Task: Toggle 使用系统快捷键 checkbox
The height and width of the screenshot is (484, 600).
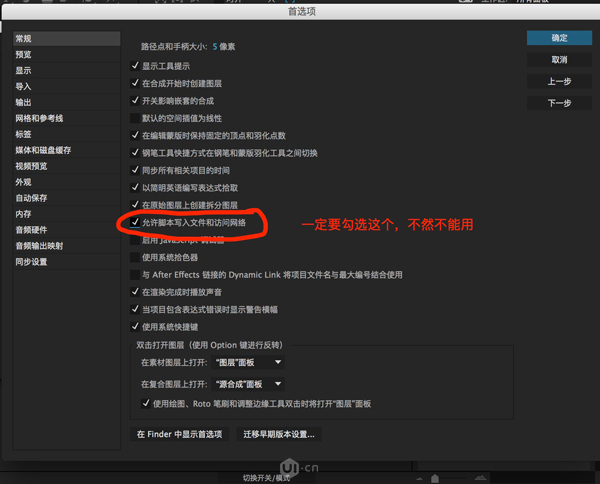Action: [135, 326]
